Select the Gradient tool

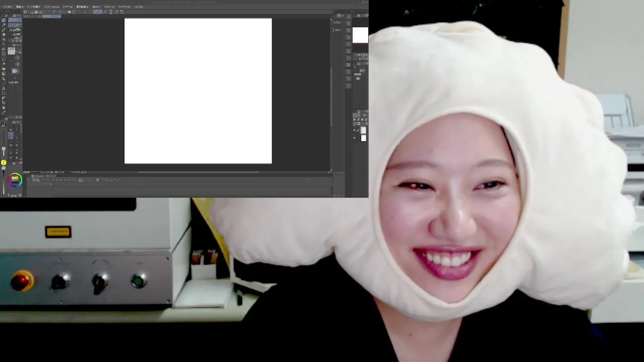point(4,73)
